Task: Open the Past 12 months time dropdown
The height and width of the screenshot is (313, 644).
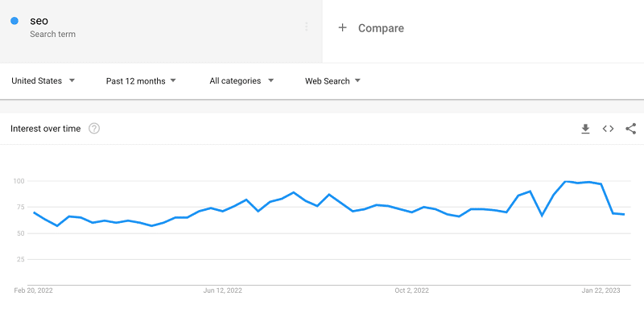Action: click(x=141, y=81)
